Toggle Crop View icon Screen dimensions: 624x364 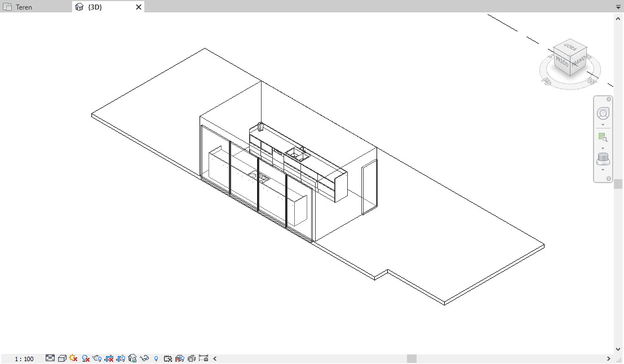tap(109, 358)
